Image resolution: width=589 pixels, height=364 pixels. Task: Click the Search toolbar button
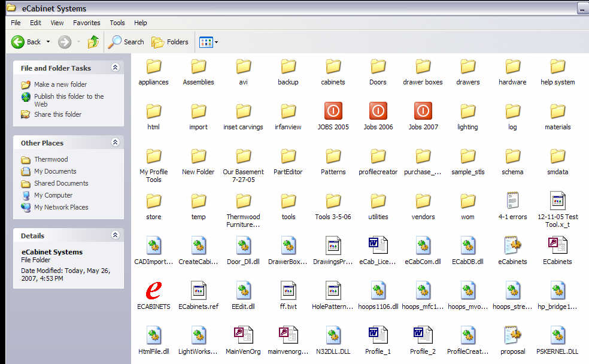click(x=126, y=42)
